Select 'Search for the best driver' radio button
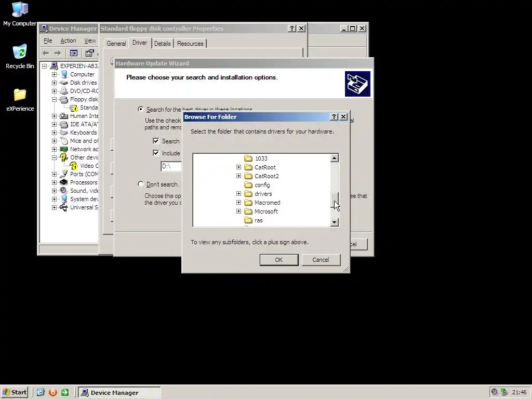This screenshot has height=399, width=532. 140,109
